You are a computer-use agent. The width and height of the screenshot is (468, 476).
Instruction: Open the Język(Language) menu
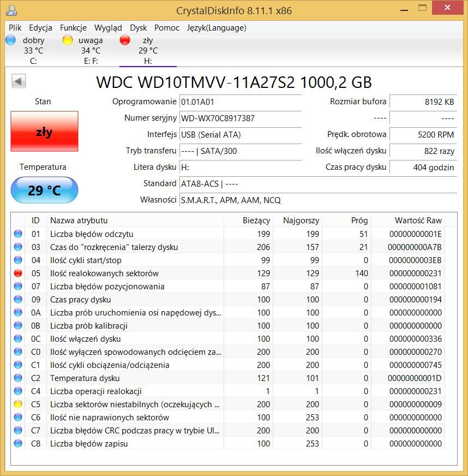[216, 28]
